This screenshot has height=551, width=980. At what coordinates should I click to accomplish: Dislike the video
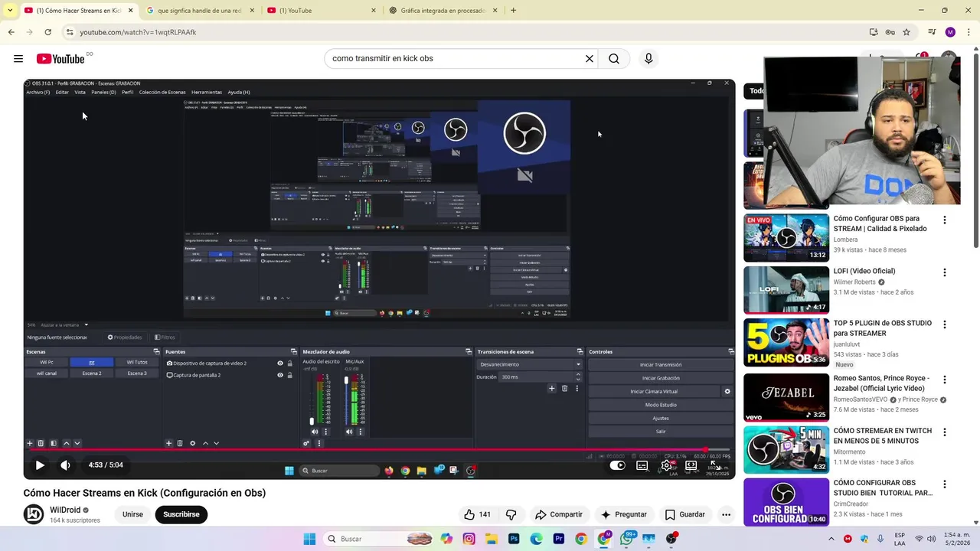pos(511,514)
